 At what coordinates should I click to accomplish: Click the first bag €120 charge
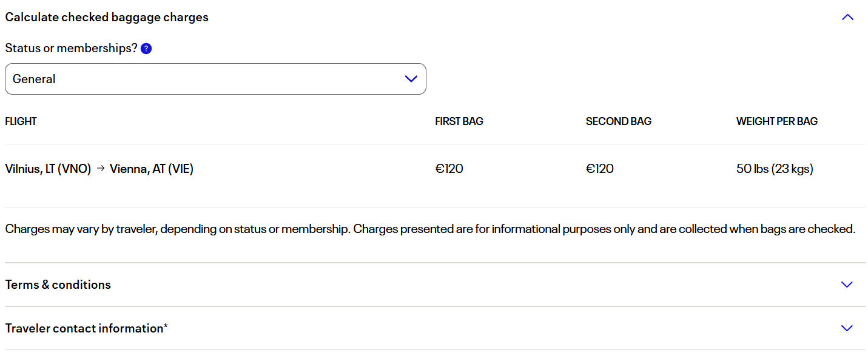449,169
